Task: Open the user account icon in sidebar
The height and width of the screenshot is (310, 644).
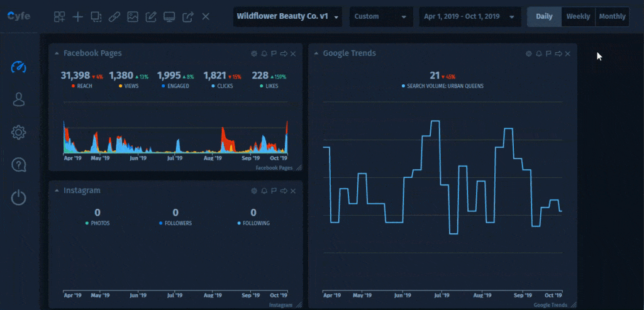Action: (x=18, y=99)
